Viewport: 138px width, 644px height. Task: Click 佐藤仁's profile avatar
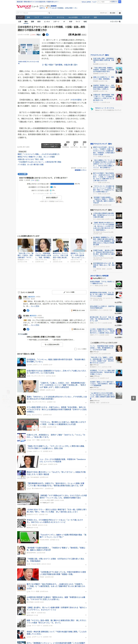(x=20, y=298)
